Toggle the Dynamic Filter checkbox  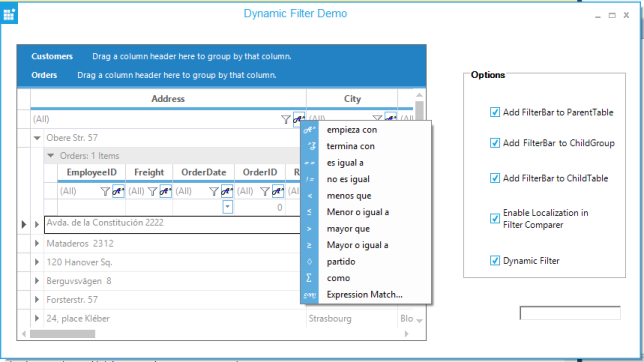tap(495, 261)
